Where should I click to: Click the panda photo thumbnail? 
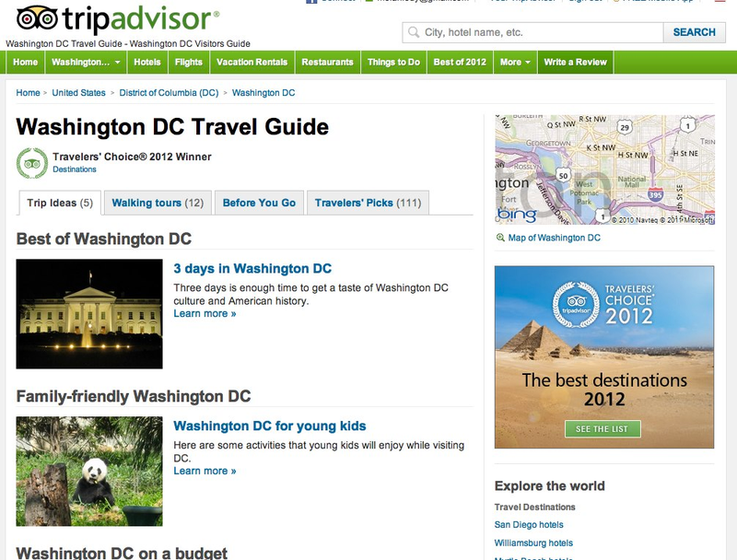pos(89,472)
